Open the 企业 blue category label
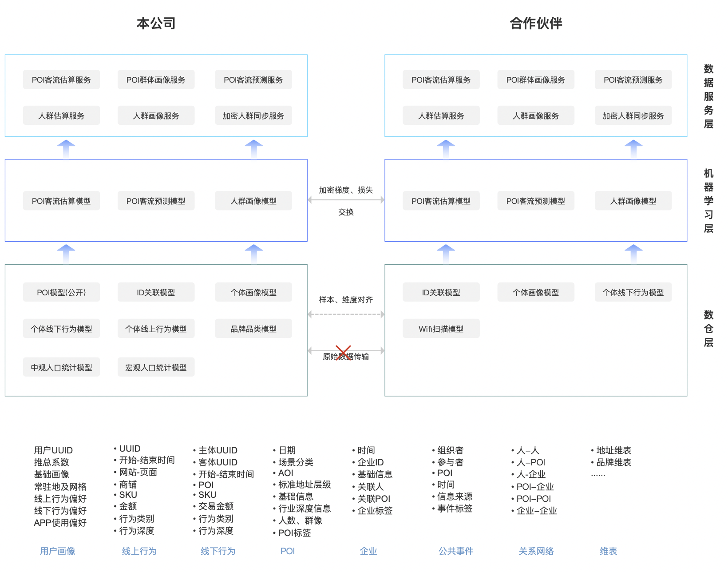 [x=368, y=551]
